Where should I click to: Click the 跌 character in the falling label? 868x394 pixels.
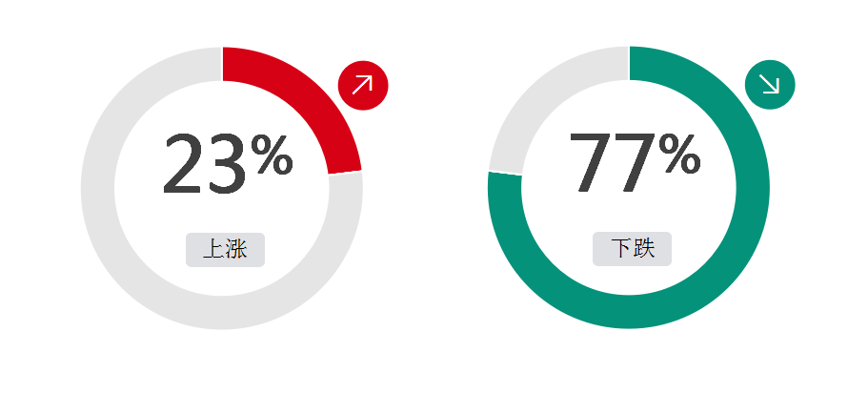[x=644, y=248]
